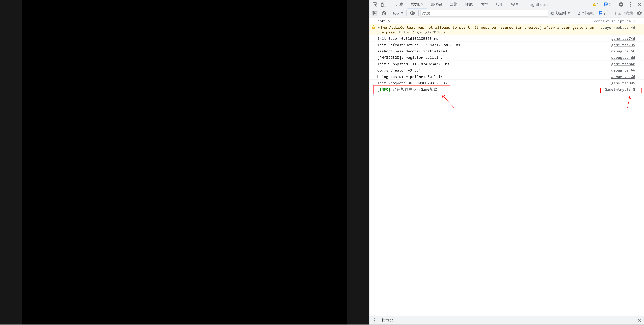Focus the 过滤 filter input field
This screenshot has width=644, height=325.
[x=484, y=13]
